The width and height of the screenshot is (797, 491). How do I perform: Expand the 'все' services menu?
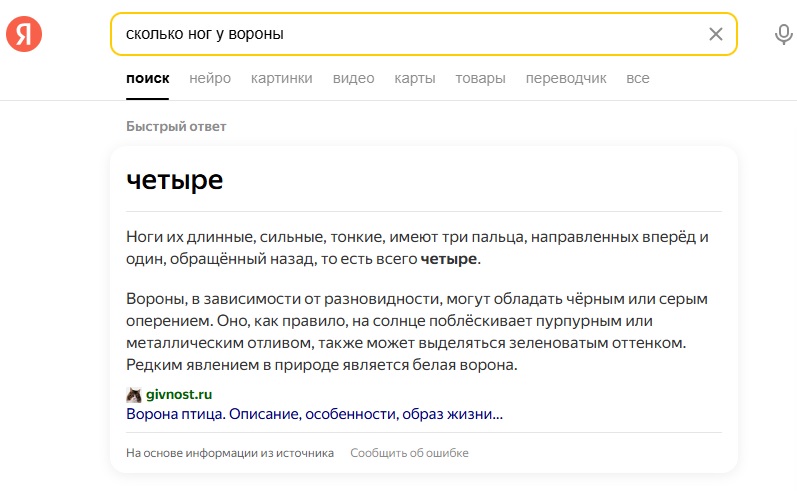coord(637,78)
